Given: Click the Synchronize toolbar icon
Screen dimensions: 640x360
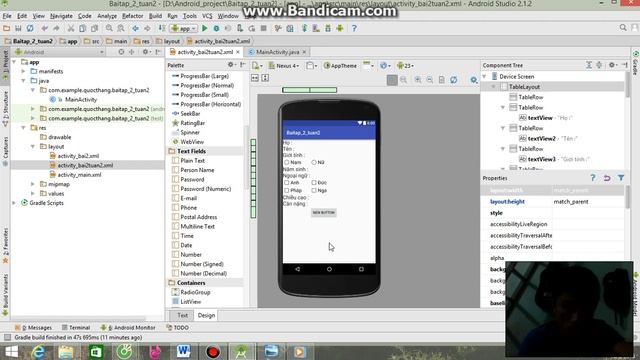Looking at the screenshot, I should click(x=30, y=28).
